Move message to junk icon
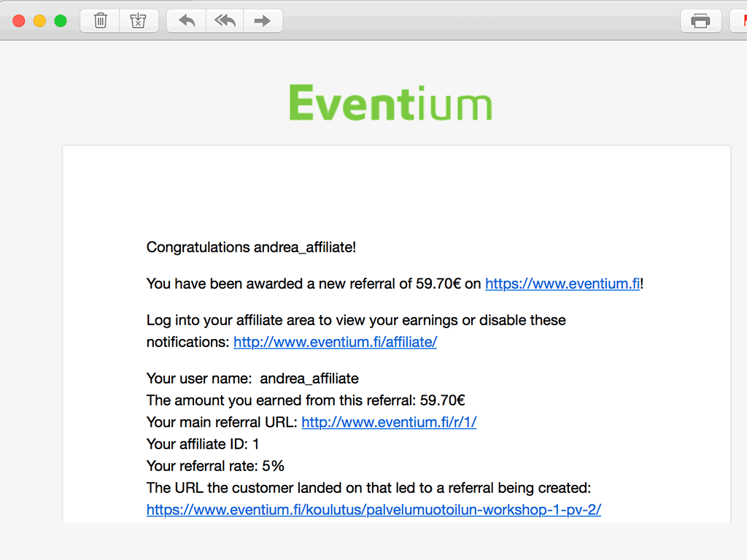 (138, 21)
